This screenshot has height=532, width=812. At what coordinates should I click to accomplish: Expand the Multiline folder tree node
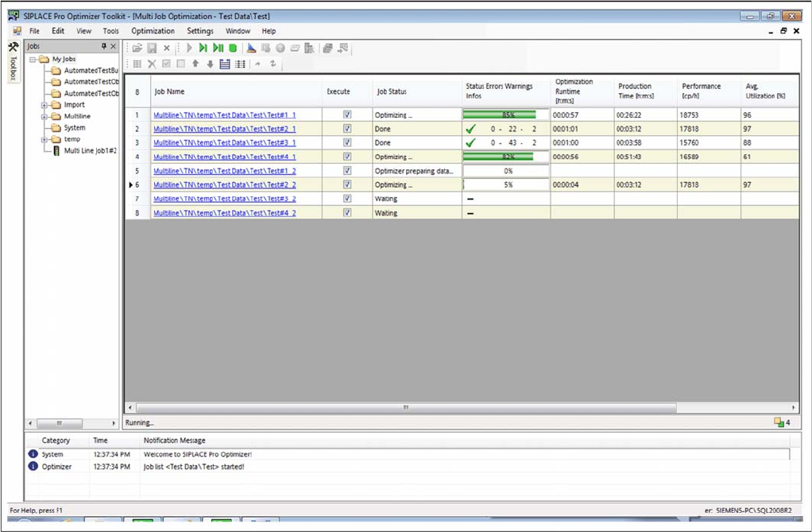(44, 116)
